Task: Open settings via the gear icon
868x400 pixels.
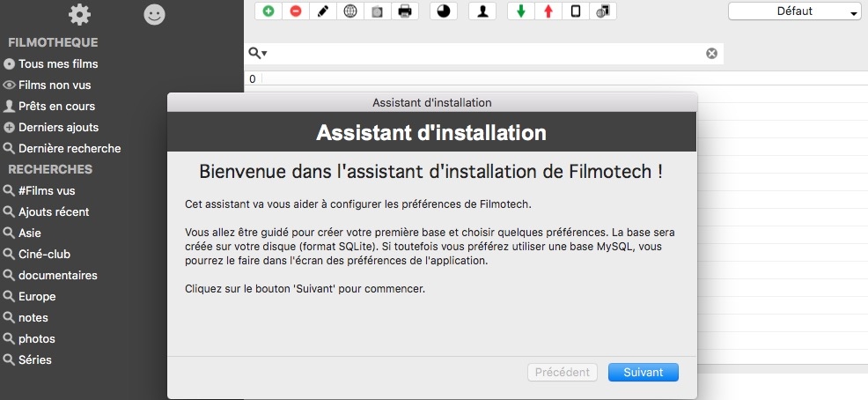Action: [79, 14]
